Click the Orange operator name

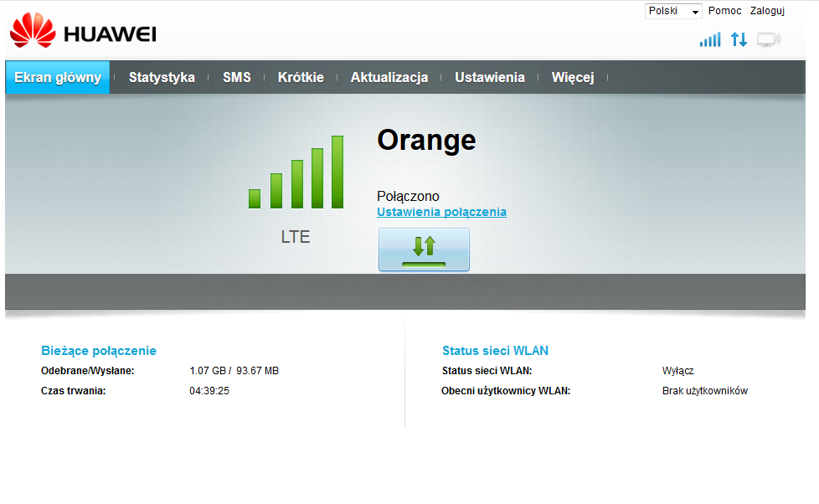[426, 140]
